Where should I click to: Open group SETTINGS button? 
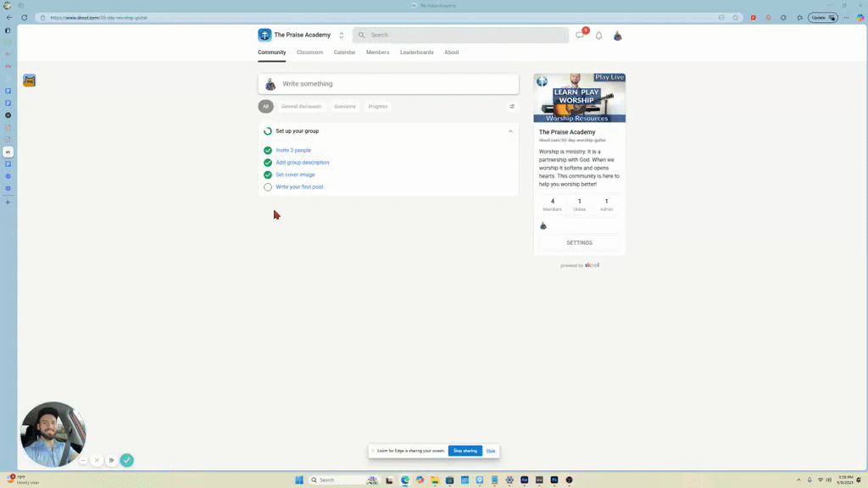(580, 243)
